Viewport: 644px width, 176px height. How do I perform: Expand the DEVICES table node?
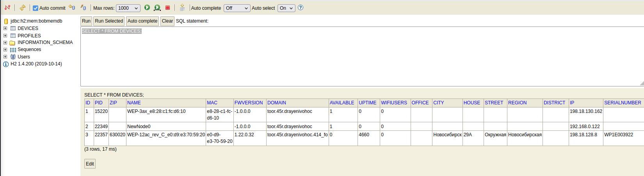point(5,28)
